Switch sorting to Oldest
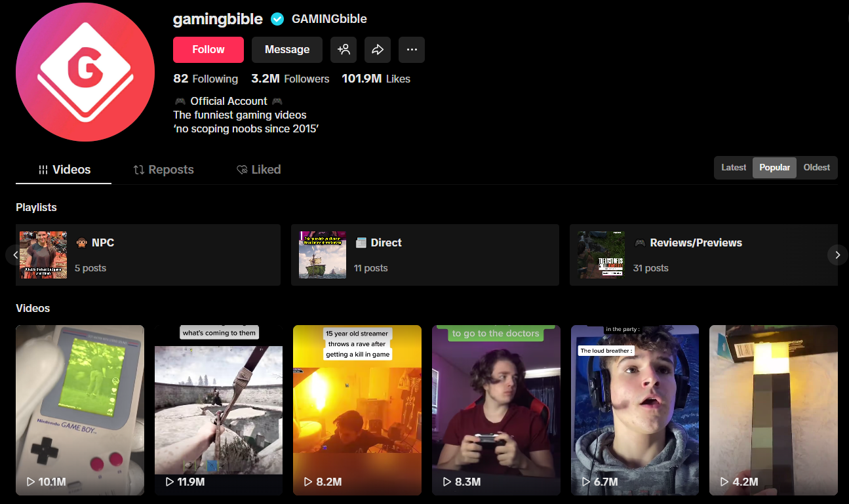The width and height of the screenshot is (849, 504). [x=816, y=167]
